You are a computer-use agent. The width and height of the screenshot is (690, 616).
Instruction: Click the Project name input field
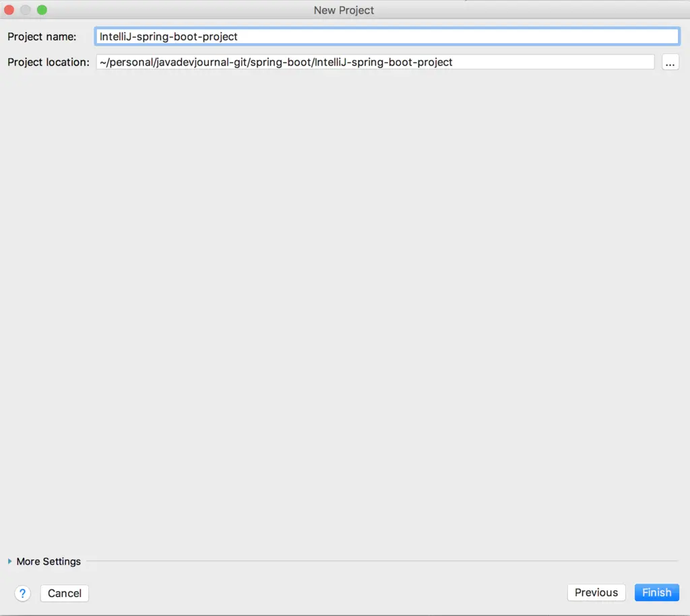pyautogui.click(x=387, y=36)
